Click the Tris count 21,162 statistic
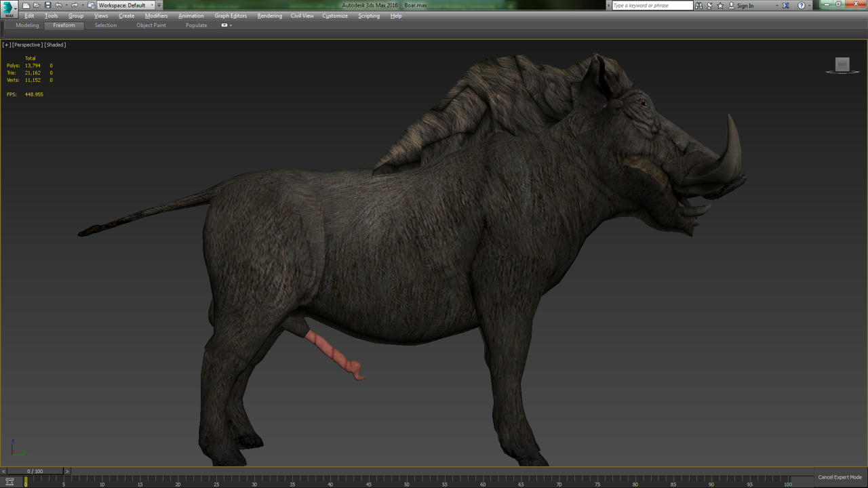 (33, 73)
